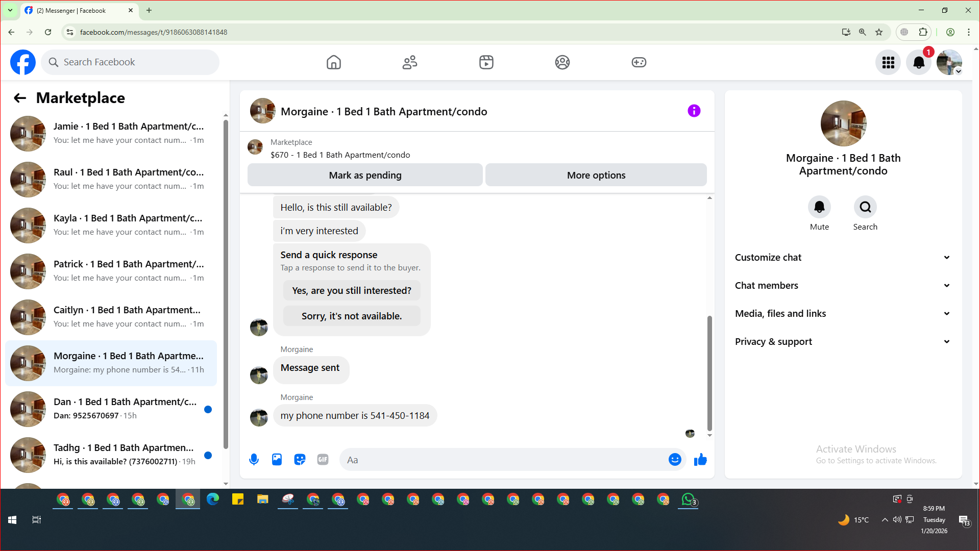Open conversation information purple icon
980x551 pixels.
(694, 111)
